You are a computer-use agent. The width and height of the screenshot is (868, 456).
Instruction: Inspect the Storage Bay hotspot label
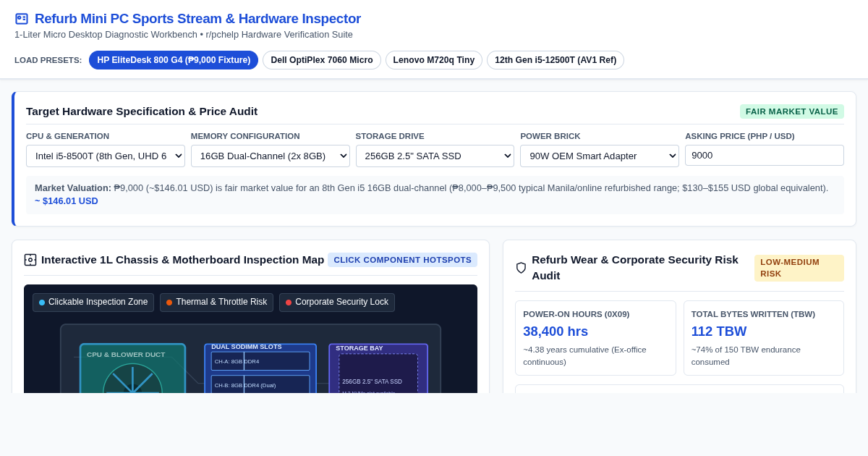359,348
